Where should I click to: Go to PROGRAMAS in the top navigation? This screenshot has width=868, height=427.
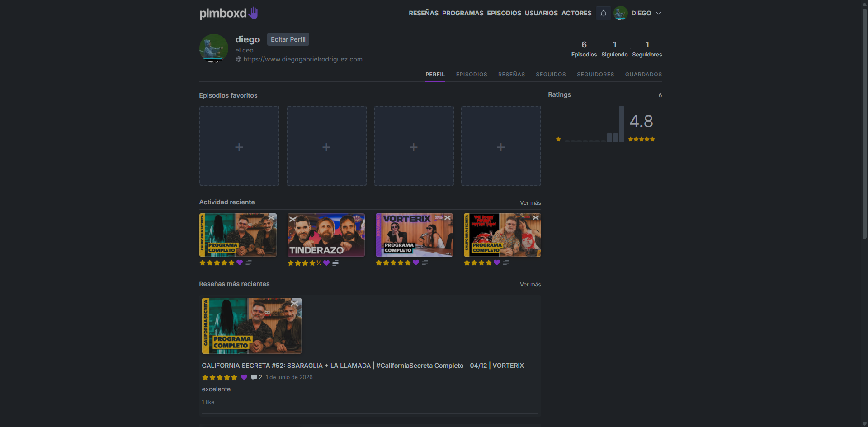click(x=463, y=13)
